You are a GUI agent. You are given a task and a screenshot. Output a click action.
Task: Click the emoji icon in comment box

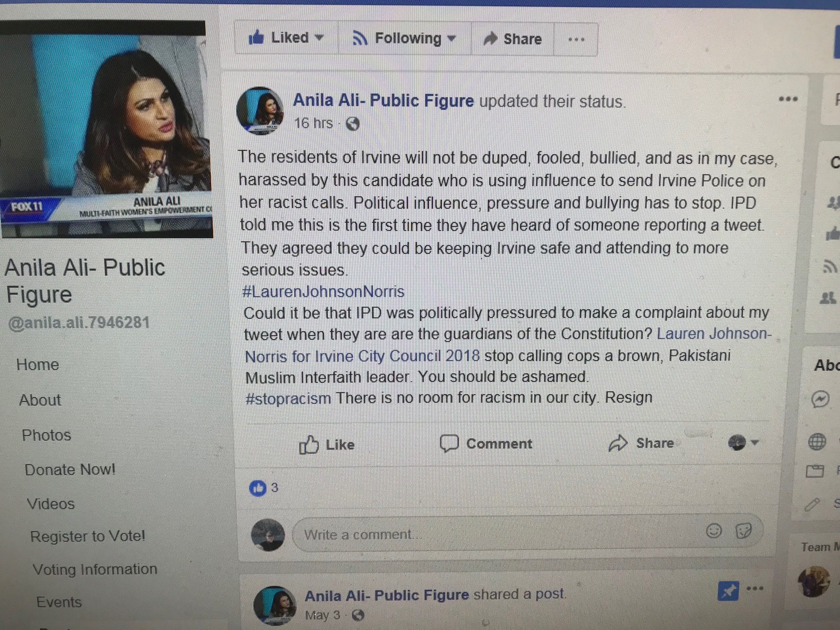714,531
